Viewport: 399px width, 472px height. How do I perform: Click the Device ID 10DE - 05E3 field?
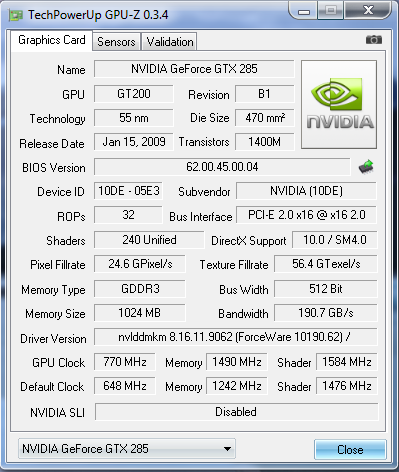pyautogui.click(x=128, y=191)
